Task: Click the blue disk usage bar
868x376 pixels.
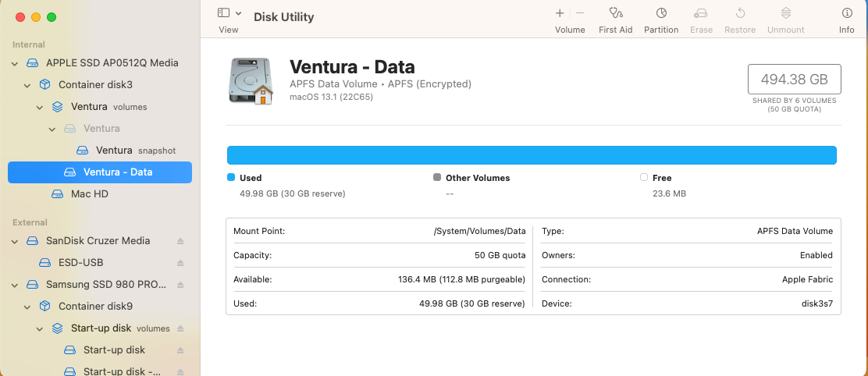Action: pos(532,154)
